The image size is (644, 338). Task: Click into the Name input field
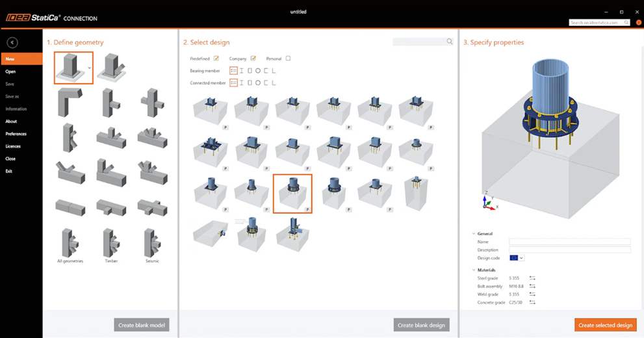pos(569,241)
